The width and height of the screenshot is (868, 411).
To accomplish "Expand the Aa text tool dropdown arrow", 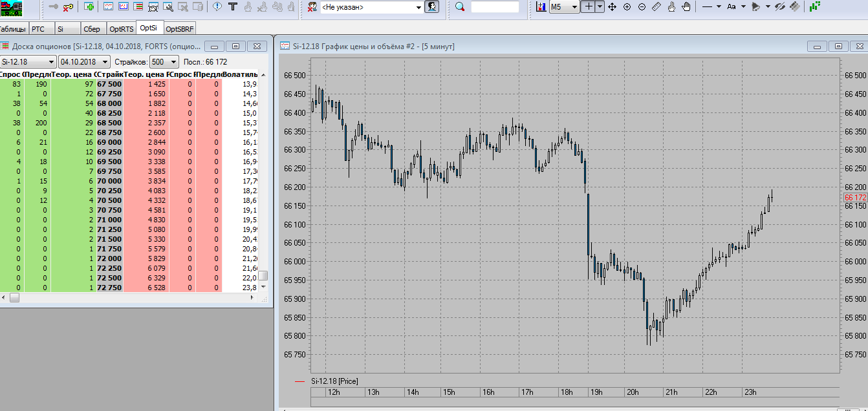I will click(x=743, y=6).
